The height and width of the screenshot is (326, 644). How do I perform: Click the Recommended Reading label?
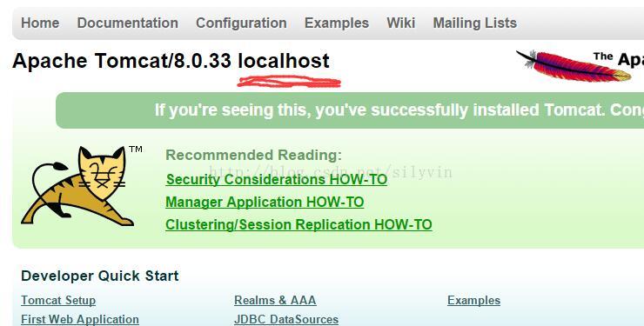tap(253, 155)
